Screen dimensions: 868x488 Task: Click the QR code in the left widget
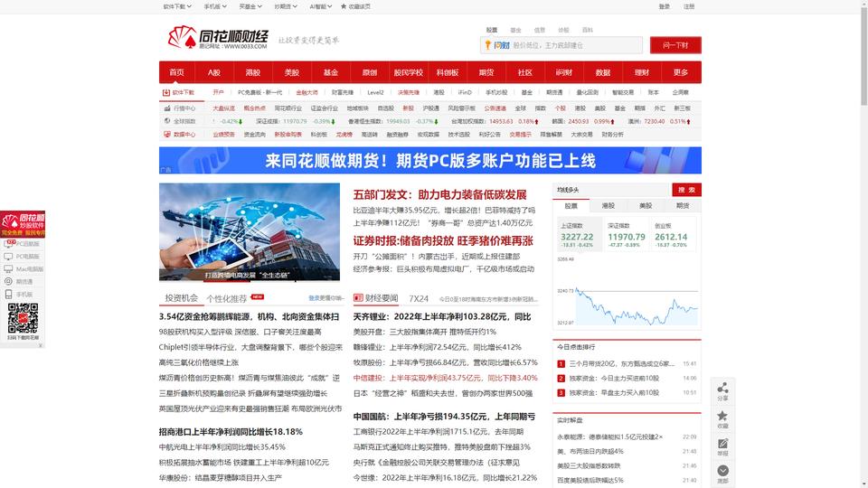(x=23, y=318)
